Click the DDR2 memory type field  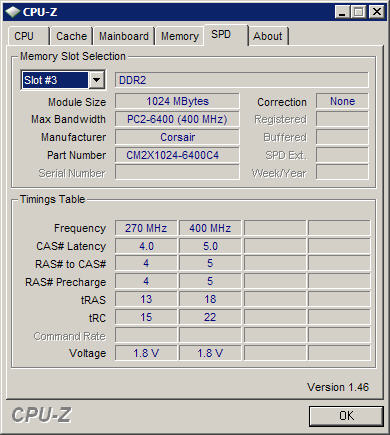pos(242,80)
